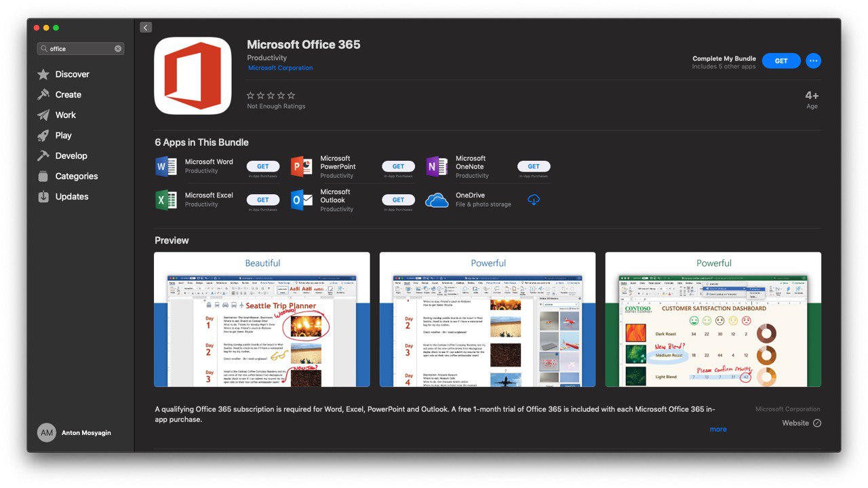The width and height of the screenshot is (868, 488).
Task: Click the Develop tool icon in the sidebar
Action: coord(43,155)
